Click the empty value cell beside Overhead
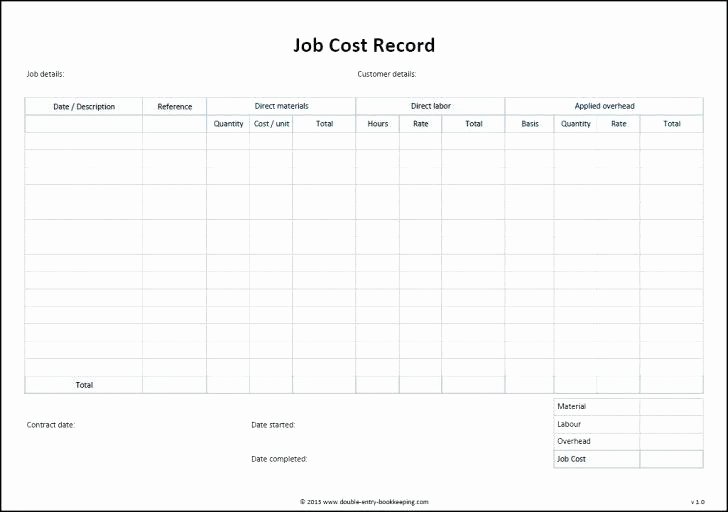Viewport: 728px width, 512px height. [x=671, y=441]
